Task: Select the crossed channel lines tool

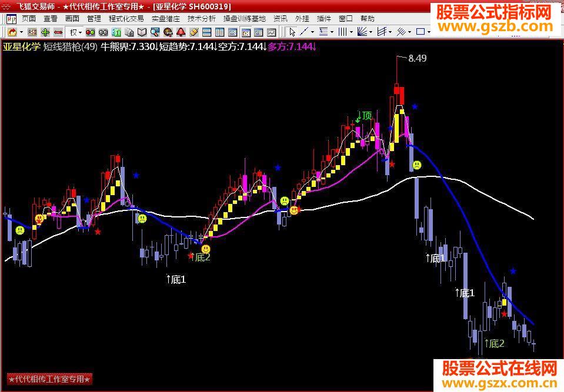Action: point(382,32)
